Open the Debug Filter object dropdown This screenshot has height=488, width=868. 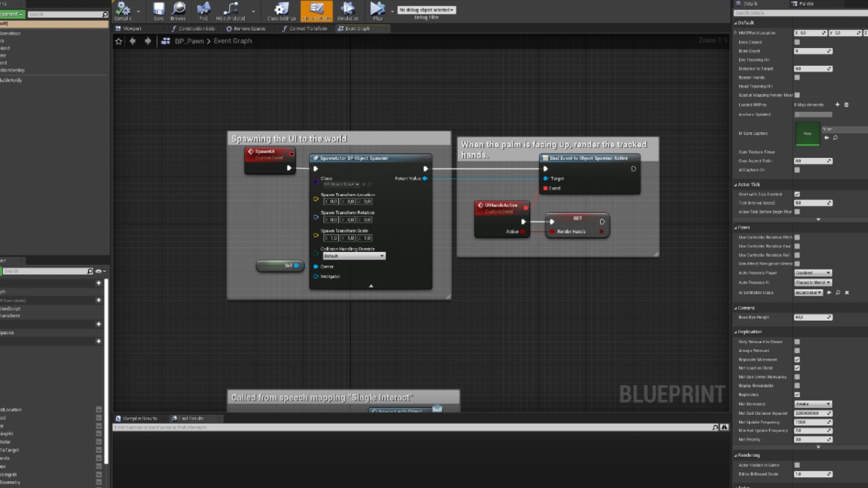tap(426, 10)
